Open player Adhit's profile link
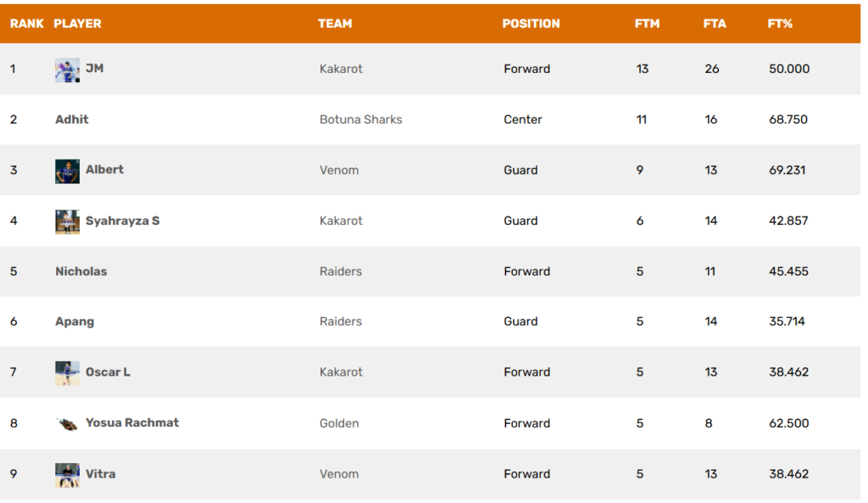 tap(72, 120)
